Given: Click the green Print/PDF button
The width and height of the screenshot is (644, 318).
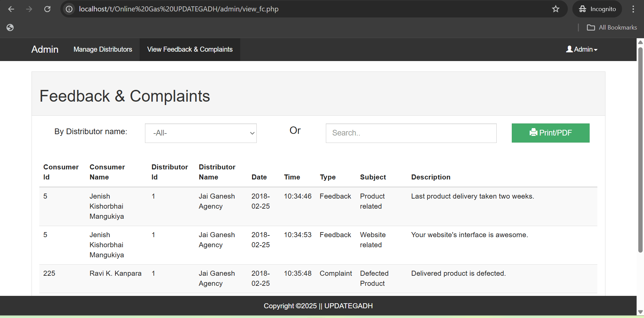Looking at the screenshot, I should point(550,133).
